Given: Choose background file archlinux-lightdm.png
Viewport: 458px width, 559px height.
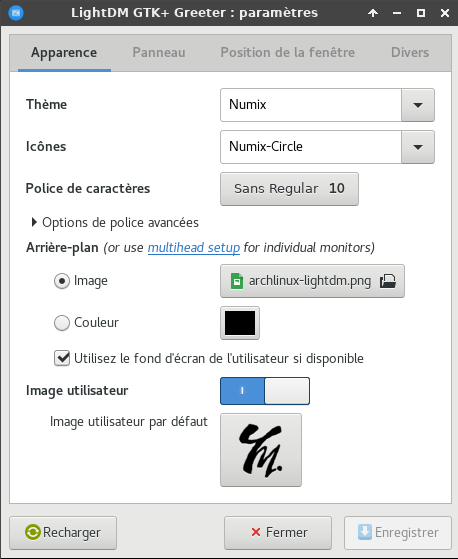Looking at the screenshot, I should point(312,281).
